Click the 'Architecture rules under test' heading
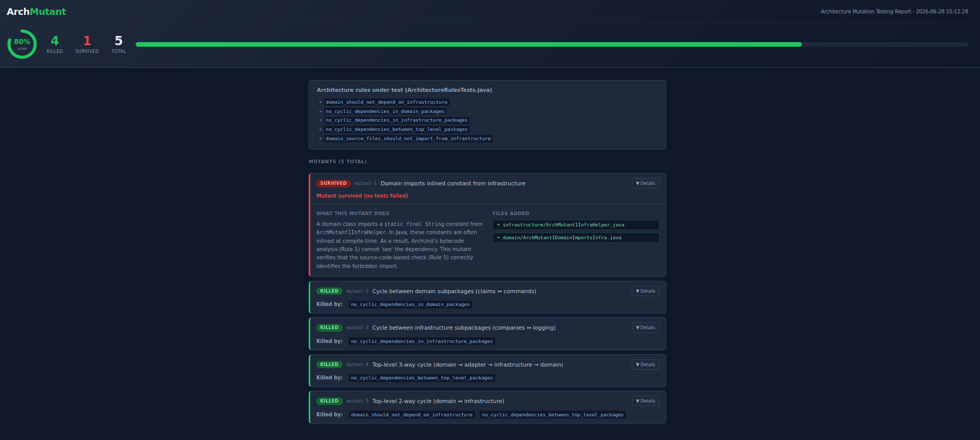The width and height of the screenshot is (980, 440). point(404,90)
